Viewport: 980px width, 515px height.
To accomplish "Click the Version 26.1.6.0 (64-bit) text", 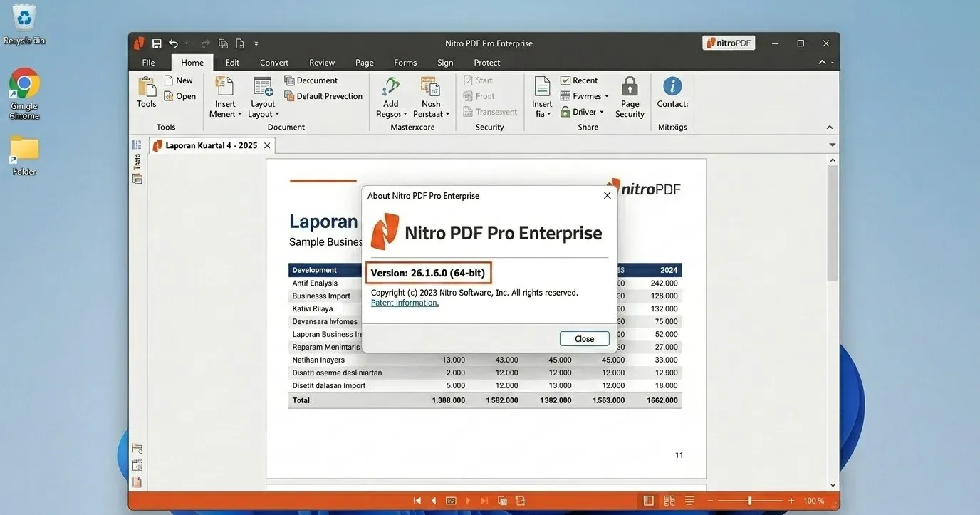I will 428,273.
